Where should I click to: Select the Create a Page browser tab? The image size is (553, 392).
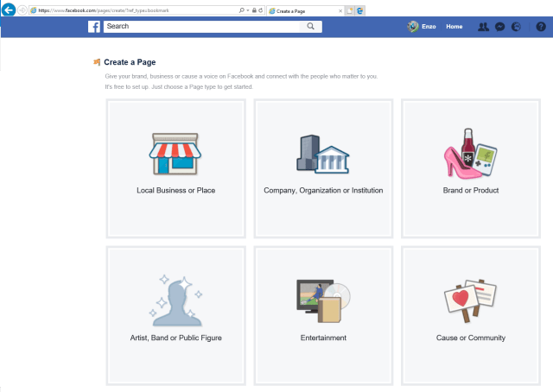(305, 11)
